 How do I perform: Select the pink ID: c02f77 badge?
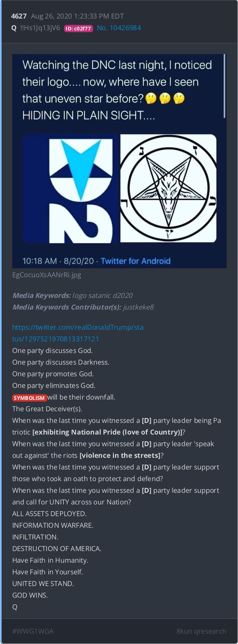78,28
